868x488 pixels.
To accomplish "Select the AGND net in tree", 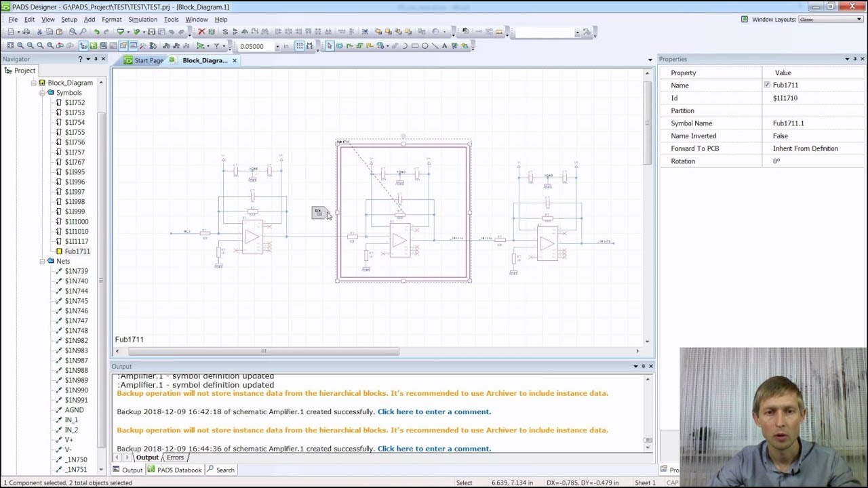I will (74, 410).
